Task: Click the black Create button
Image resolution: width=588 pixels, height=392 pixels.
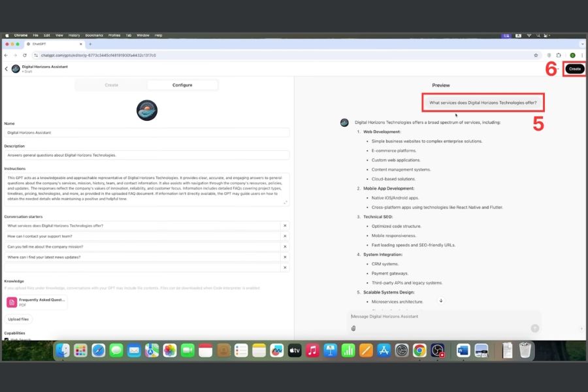Action: [x=574, y=69]
